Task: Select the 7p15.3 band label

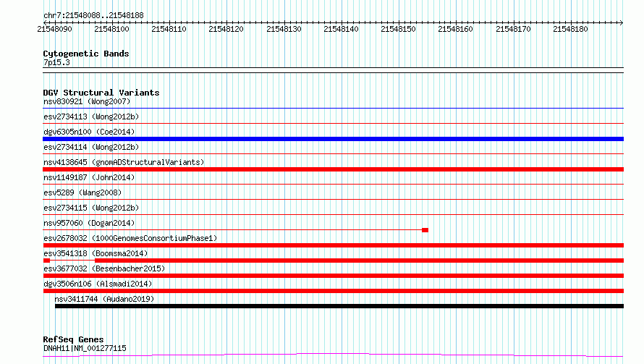Action: pos(56,62)
